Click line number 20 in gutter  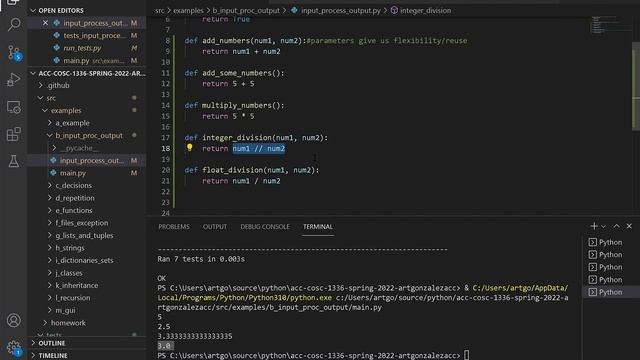click(165, 170)
